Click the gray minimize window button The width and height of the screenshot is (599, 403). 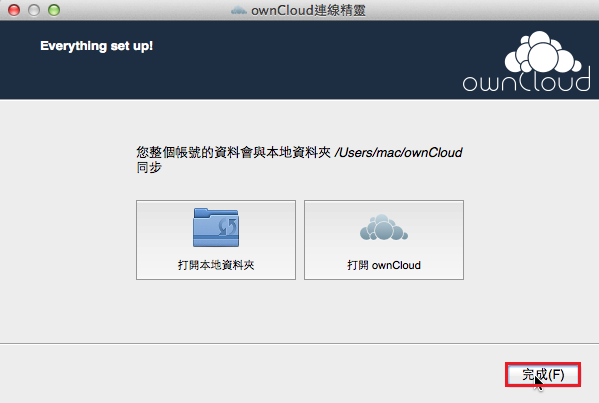tap(34, 10)
